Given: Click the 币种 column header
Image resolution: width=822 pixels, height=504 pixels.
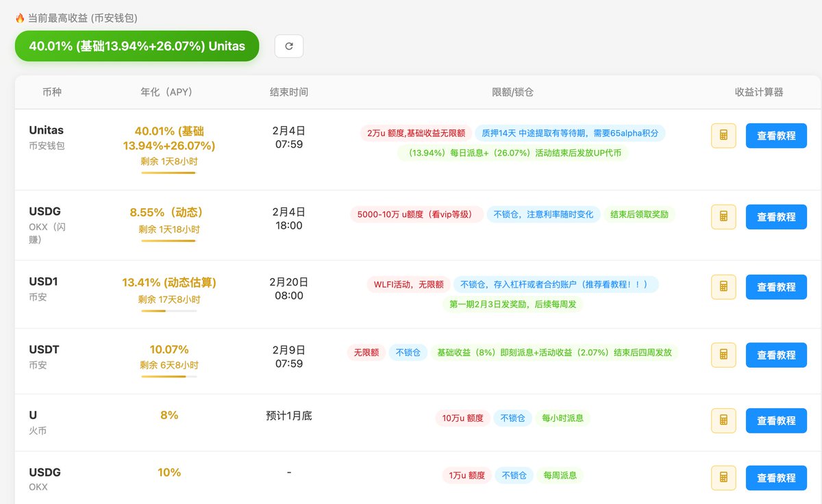Looking at the screenshot, I should tap(52, 92).
